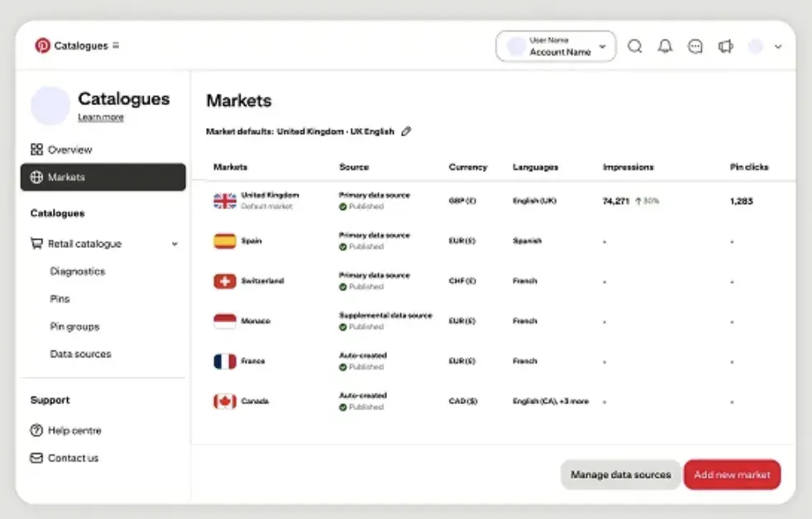Screen dimensions: 812x519
Task: Click the Switzerland flag icon
Action: point(225,281)
